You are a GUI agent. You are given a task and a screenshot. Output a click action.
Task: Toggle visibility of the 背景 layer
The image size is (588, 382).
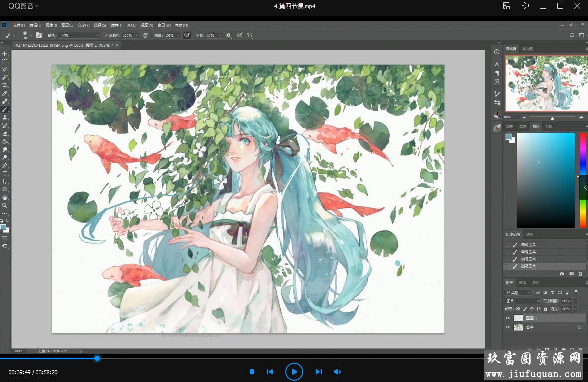tap(507, 328)
